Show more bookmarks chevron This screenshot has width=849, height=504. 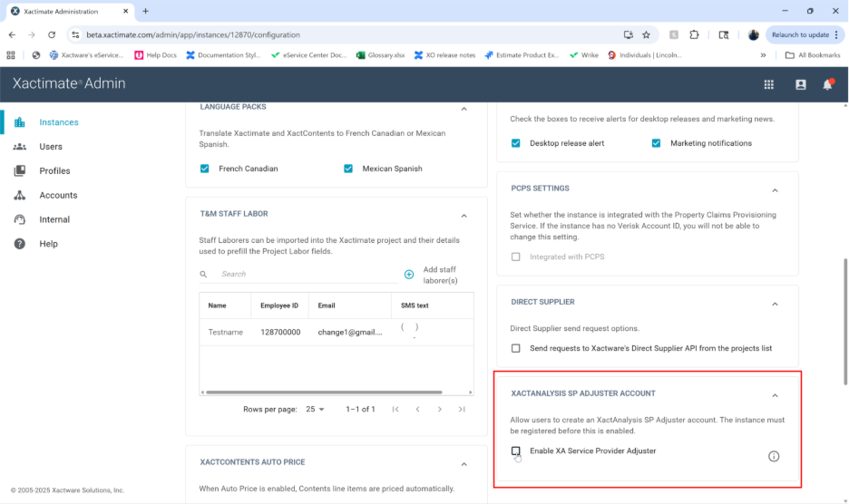tap(763, 55)
